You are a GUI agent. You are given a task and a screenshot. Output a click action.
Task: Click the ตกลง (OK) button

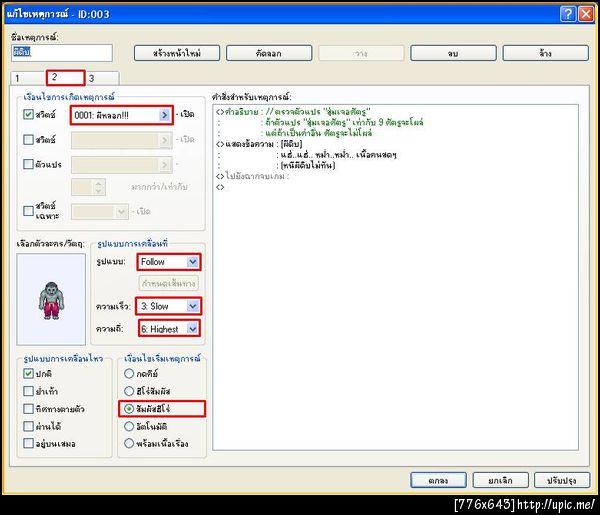coord(439,480)
